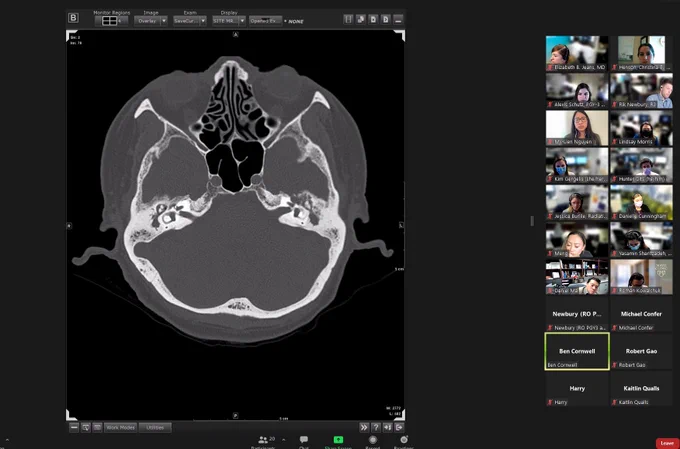680x449 pixels.
Task: Click the green Share Screen button
Action: 338,440
